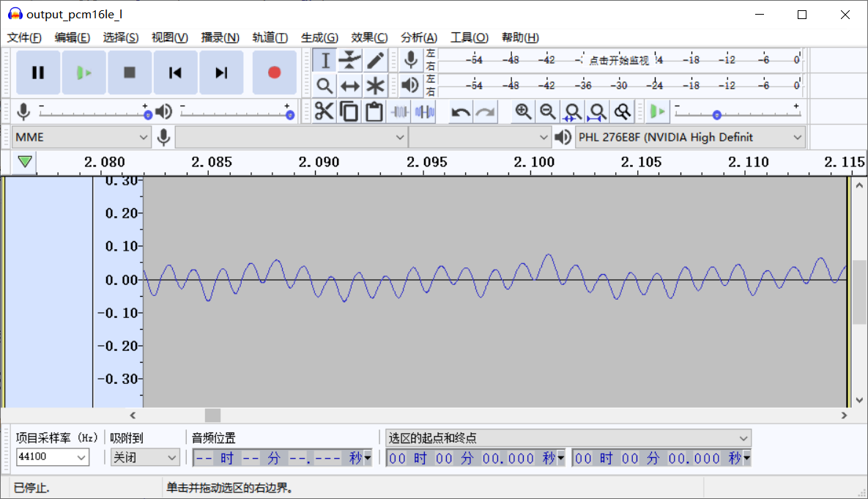Skip to start of track
Image resolution: width=868 pixels, height=499 pixels.
[176, 73]
